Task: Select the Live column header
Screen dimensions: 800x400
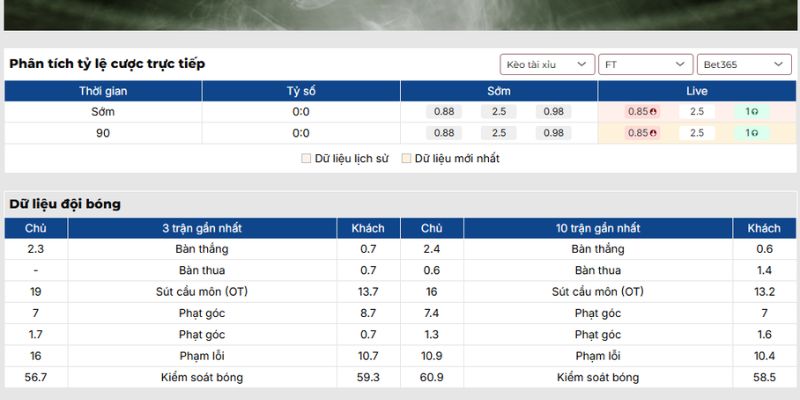Action: coord(697,91)
